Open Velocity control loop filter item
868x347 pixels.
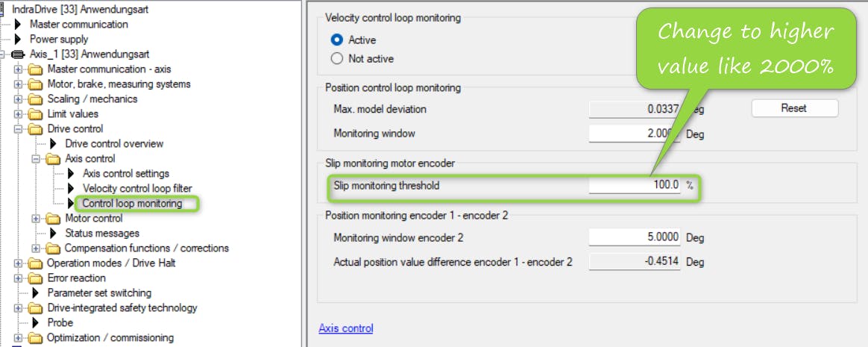137,188
